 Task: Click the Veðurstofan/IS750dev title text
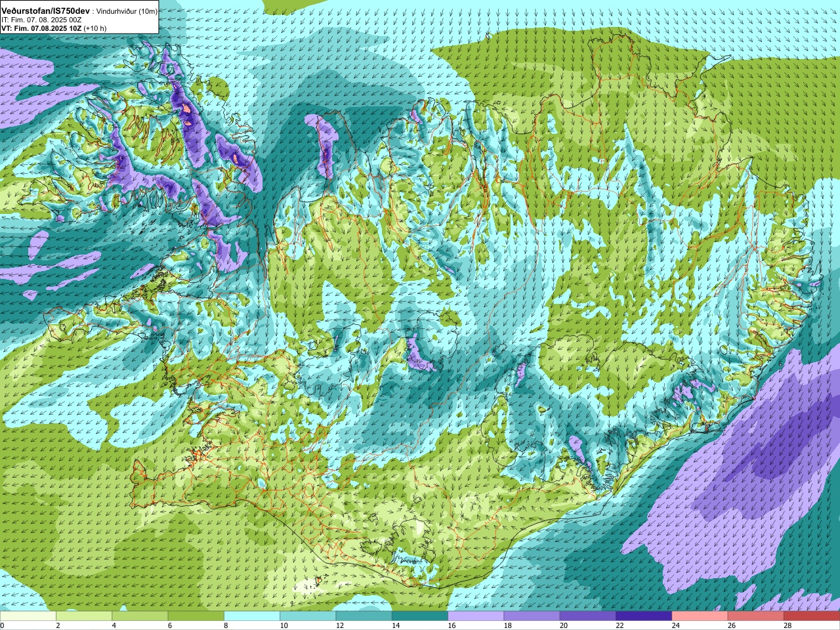pyautogui.click(x=46, y=11)
